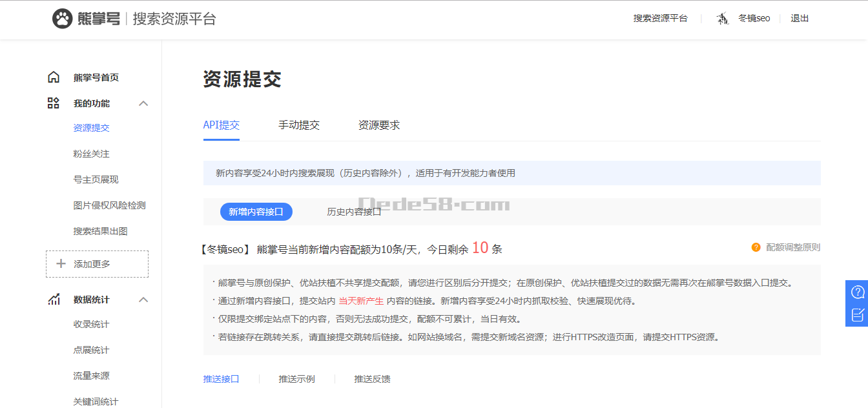Click the 冬镜seo user avatar
The image size is (868, 408).
point(723,19)
